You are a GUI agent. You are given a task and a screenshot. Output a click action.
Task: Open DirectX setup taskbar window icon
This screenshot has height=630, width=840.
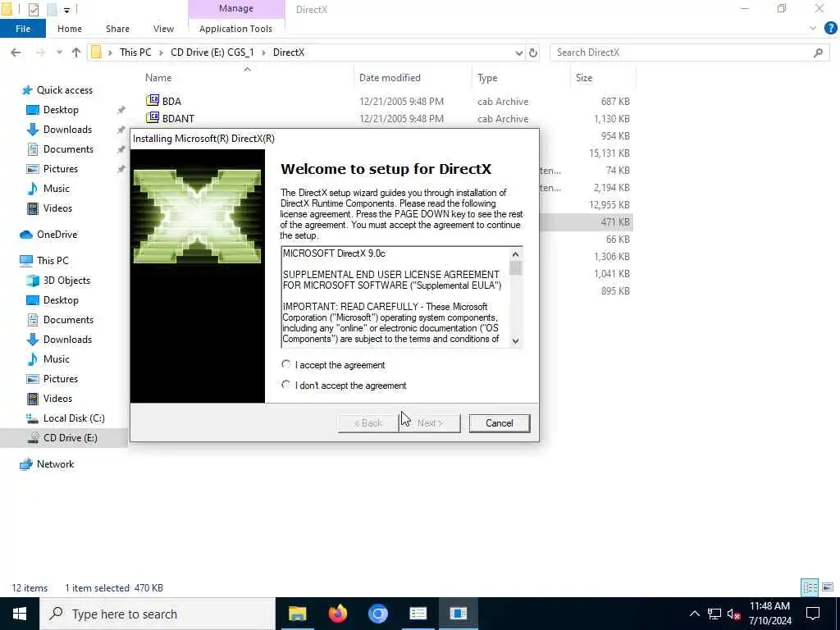pyautogui.click(x=459, y=614)
